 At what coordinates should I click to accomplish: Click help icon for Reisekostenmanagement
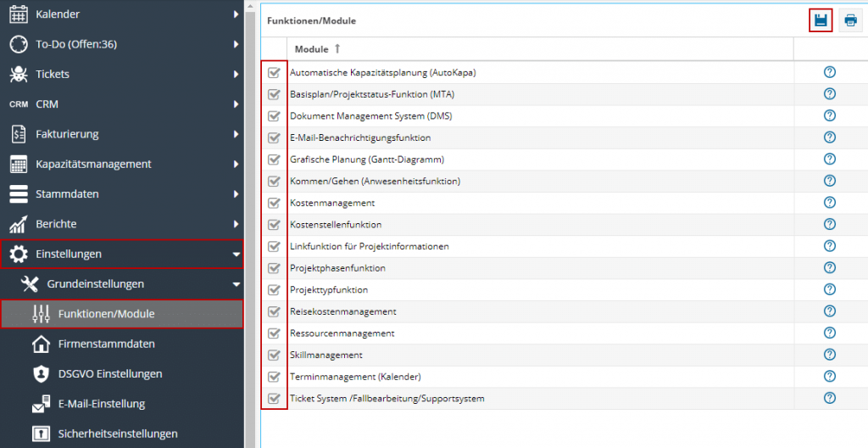click(829, 311)
